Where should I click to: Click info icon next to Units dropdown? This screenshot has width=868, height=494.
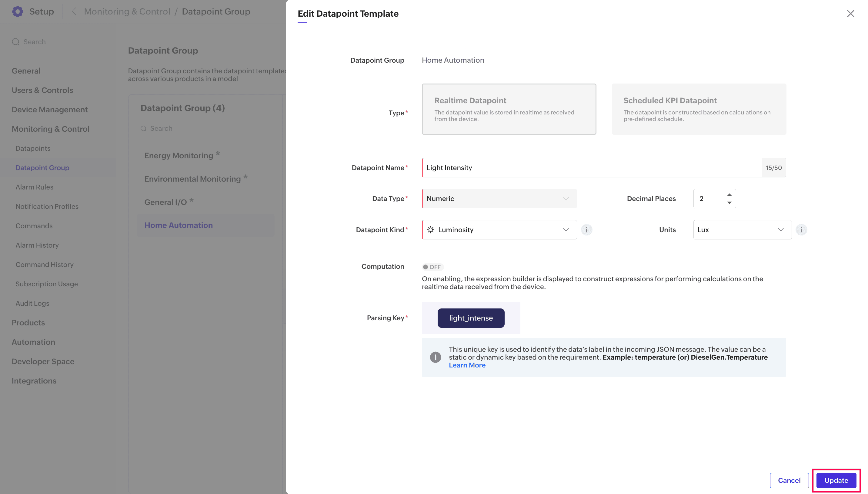[801, 230]
